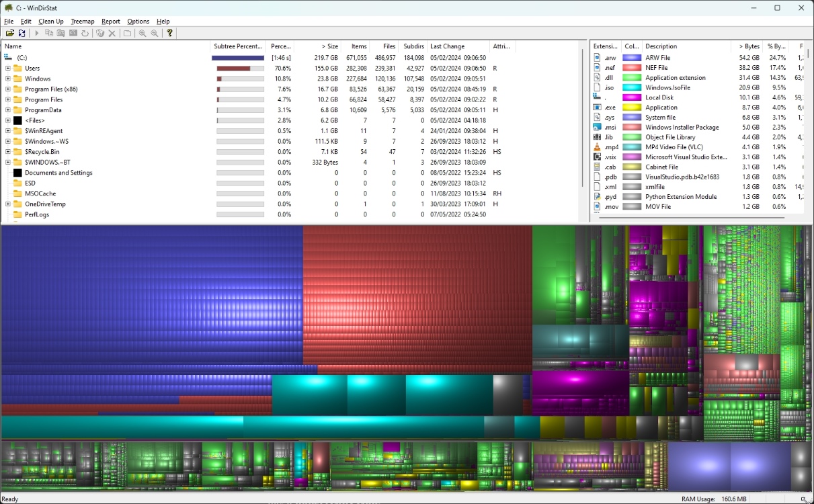Image resolution: width=814 pixels, height=504 pixels.
Task: Open the Clean Up menu
Action: tap(51, 22)
